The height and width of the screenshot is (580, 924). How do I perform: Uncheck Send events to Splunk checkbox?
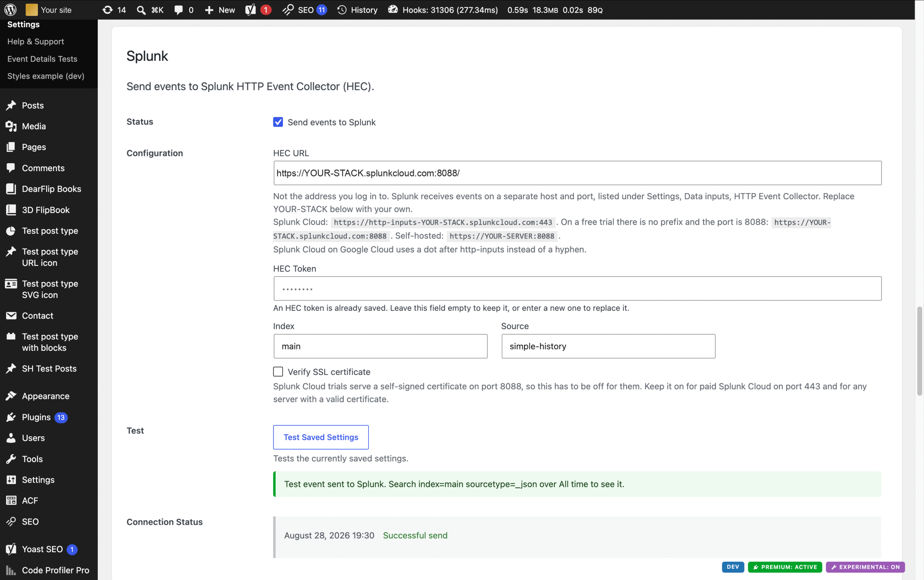click(x=278, y=122)
